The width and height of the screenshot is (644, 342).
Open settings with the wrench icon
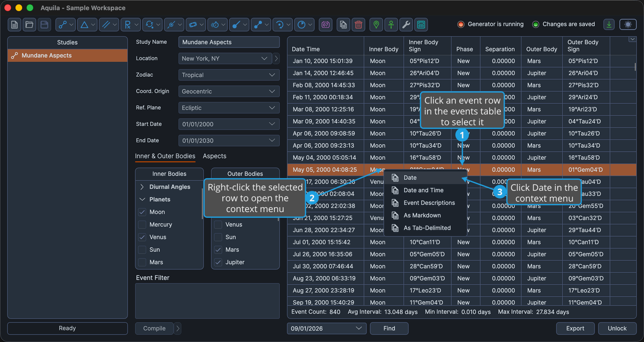tap(406, 25)
